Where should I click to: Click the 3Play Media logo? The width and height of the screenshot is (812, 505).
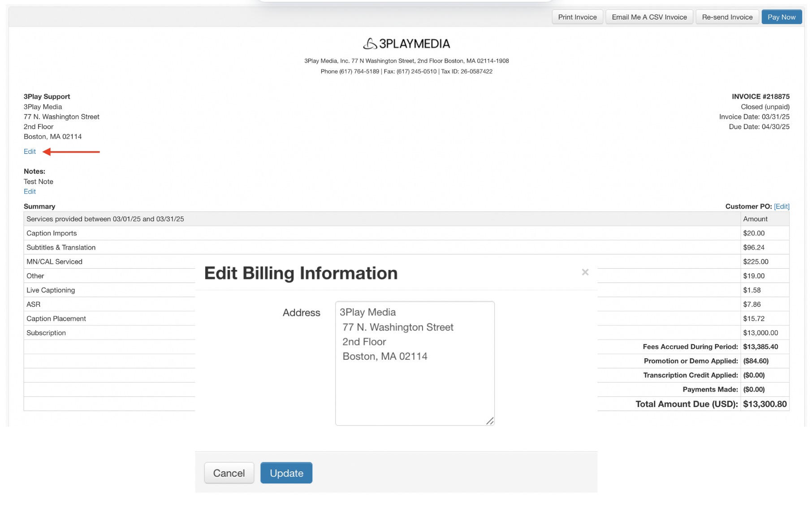click(x=406, y=44)
